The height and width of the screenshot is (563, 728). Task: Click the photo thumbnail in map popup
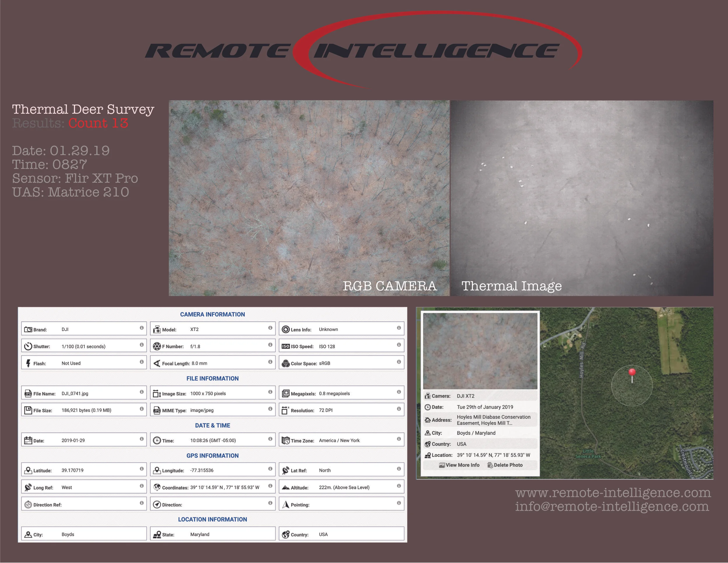(480, 351)
